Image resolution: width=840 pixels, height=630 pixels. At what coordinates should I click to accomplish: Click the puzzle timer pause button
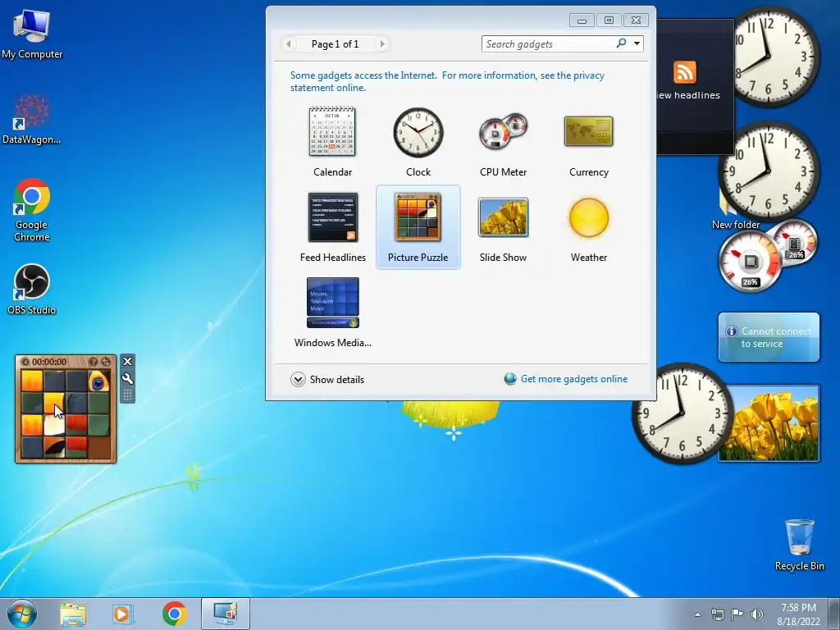pyautogui.click(x=25, y=362)
